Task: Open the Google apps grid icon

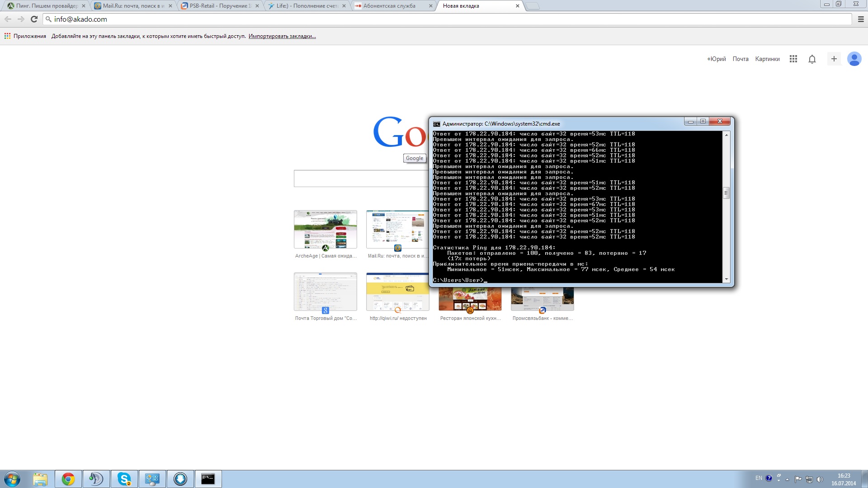Action: (x=793, y=59)
